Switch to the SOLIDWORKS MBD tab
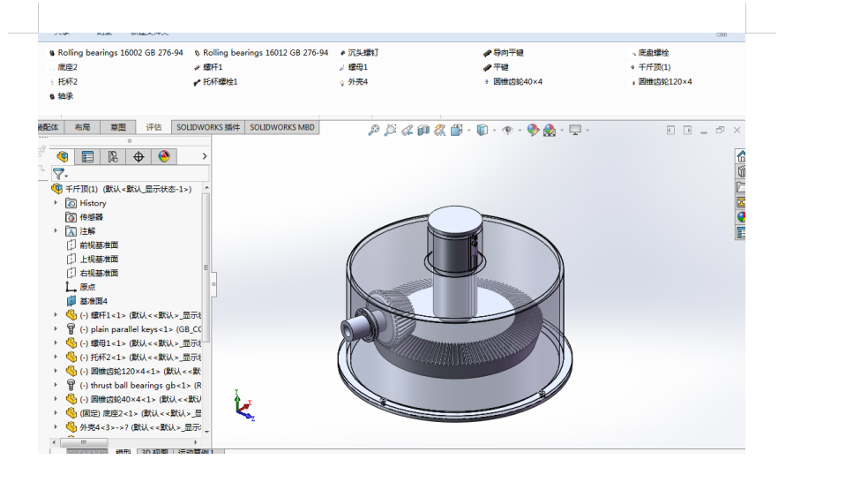Screen dimensions: 868x482 [x=281, y=127]
